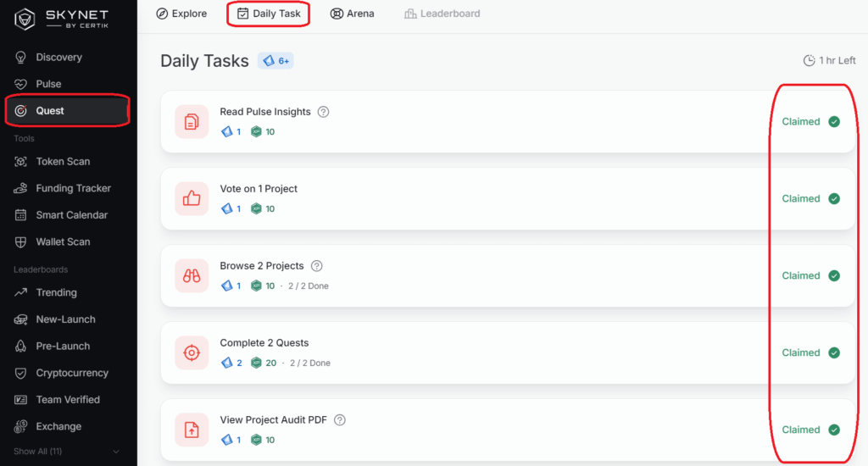Screen dimensions: 868x466
Task: Click the Quest target icon in sidebar
Action: coord(20,111)
